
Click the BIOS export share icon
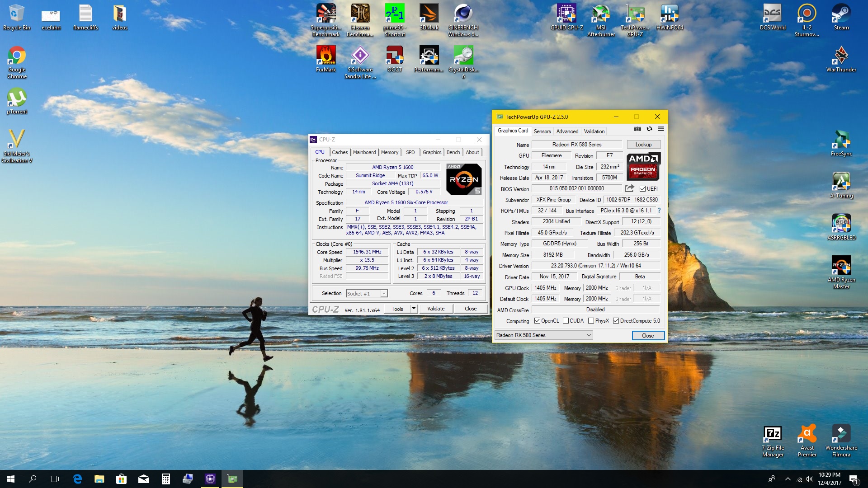pos(629,188)
